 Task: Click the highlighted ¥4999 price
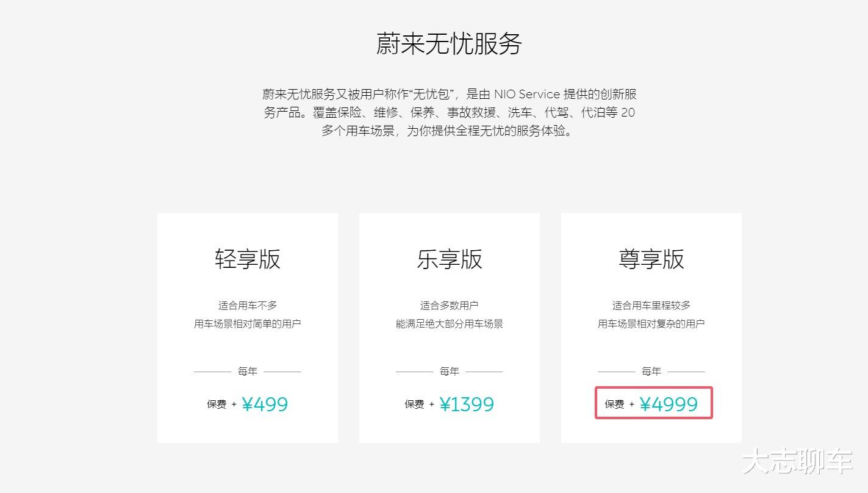[x=669, y=404]
